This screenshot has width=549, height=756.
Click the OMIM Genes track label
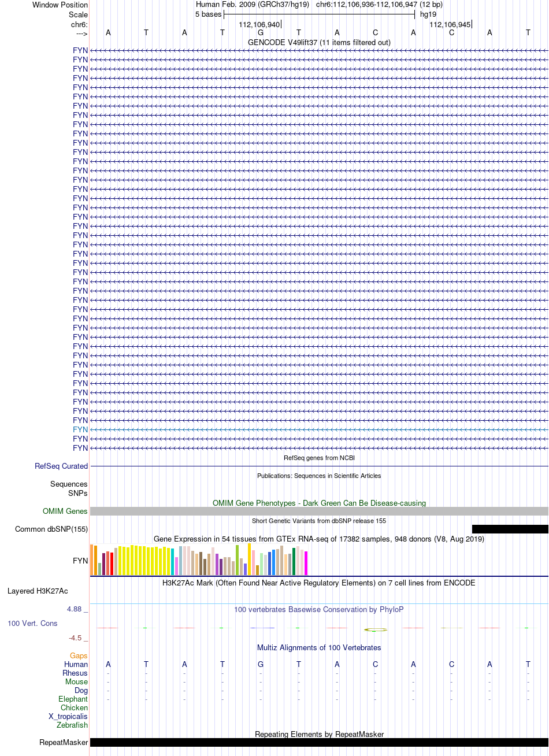(x=65, y=511)
